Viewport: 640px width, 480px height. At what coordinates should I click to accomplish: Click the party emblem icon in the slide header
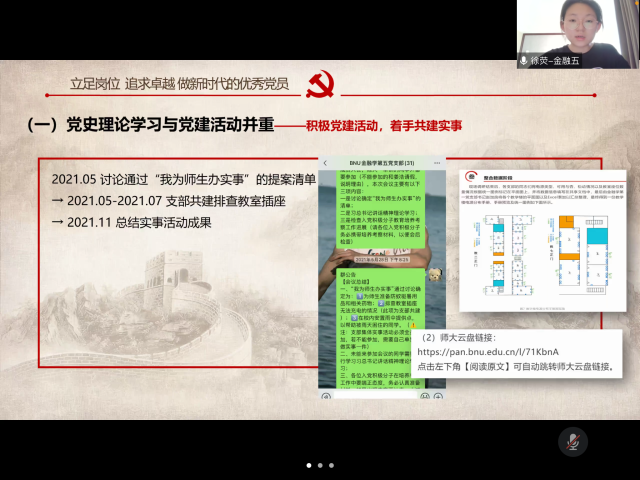pos(318,82)
